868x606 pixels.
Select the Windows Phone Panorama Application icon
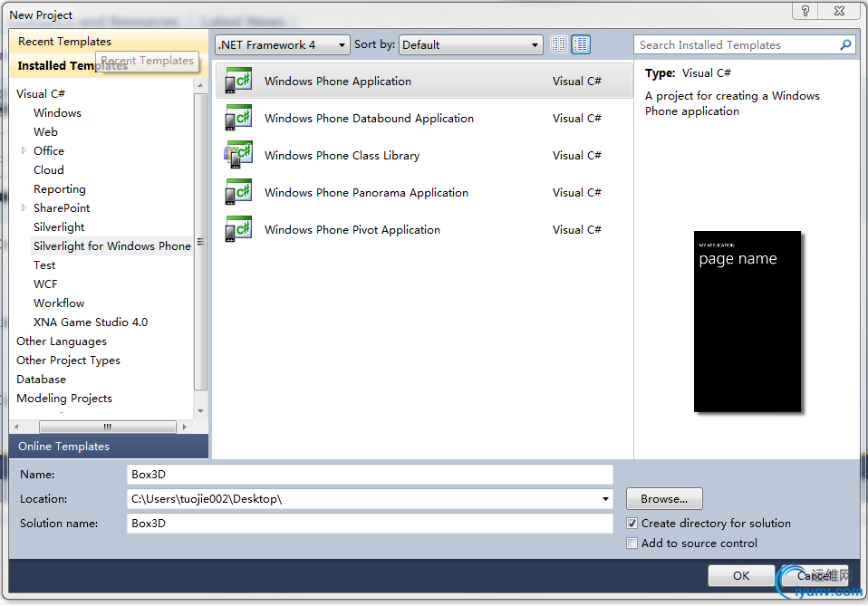point(238,192)
